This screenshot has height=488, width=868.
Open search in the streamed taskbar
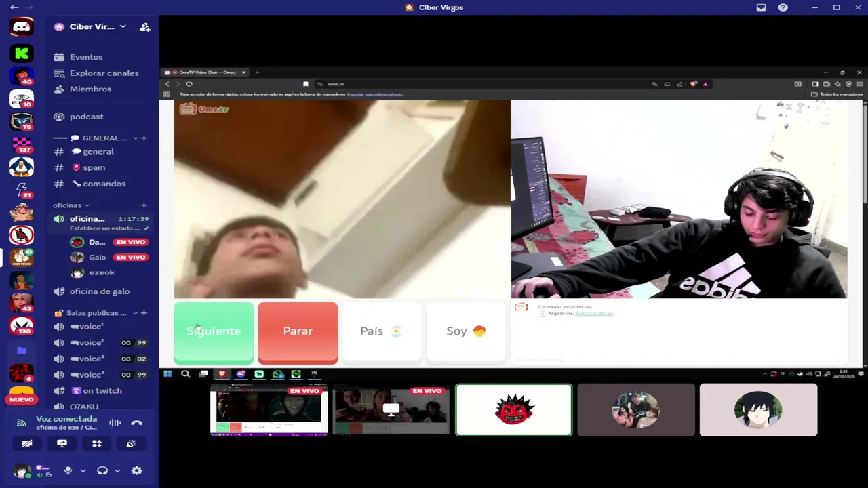(185, 373)
